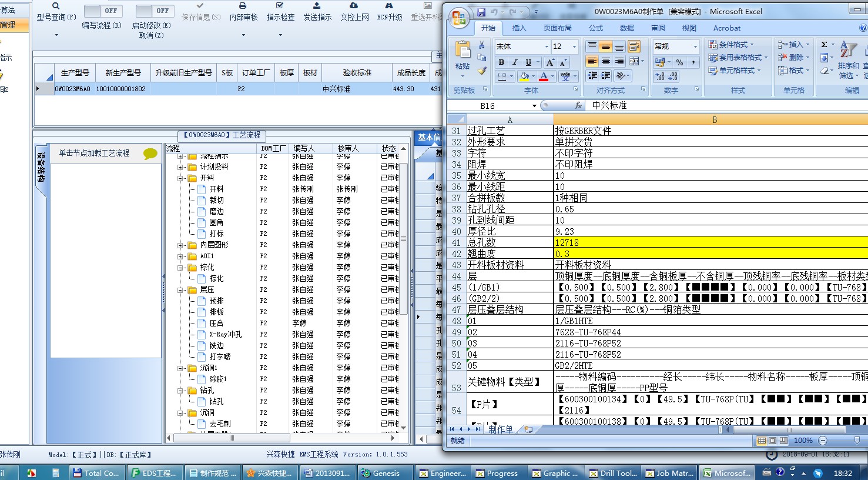The image size is (868, 480).
Task: Toggle Bold formatting in Excel
Action: point(501,62)
